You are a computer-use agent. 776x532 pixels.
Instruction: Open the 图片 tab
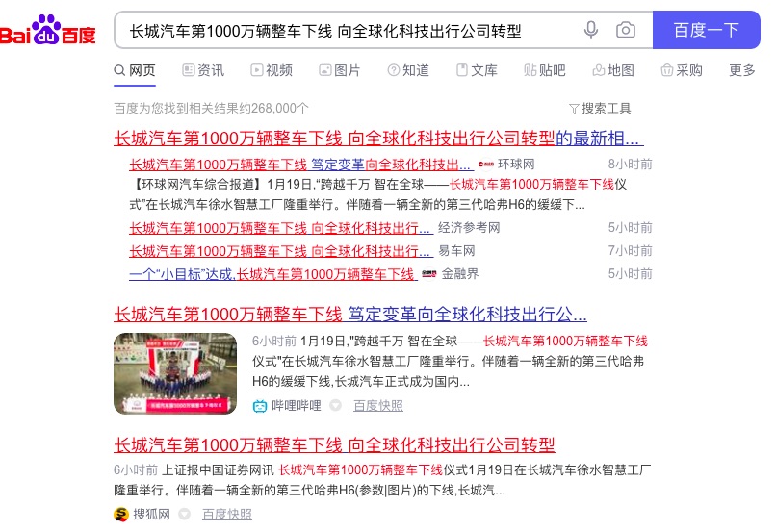340,70
